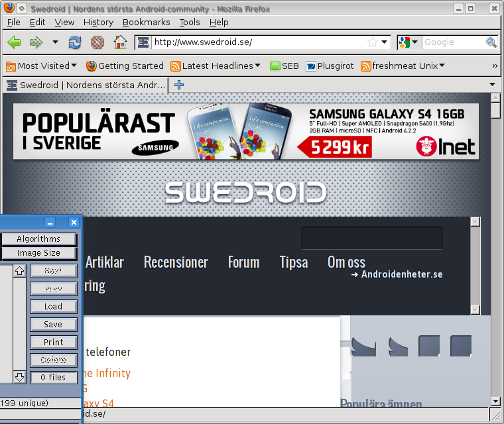504x424 pixels.
Task: Click the pin icon in the title bar
Action: tap(21, 9)
